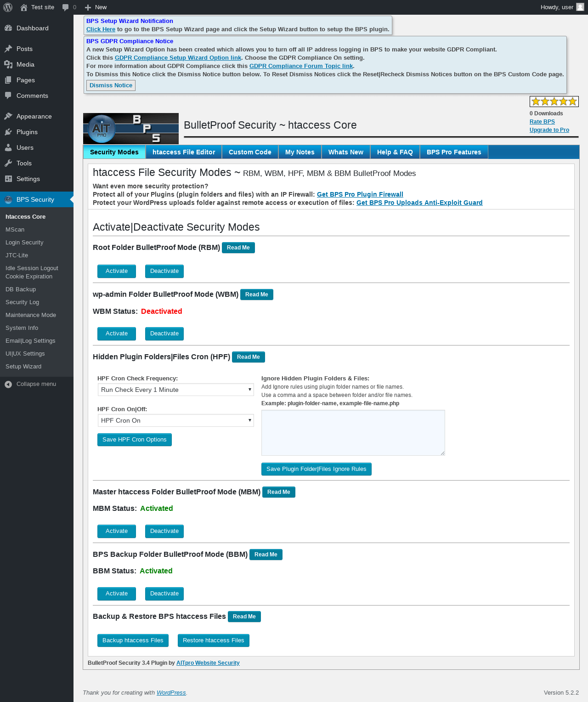Click the Media icon in sidebar
The height and width of the screenshot is (702, 588).
coord(8,64)
